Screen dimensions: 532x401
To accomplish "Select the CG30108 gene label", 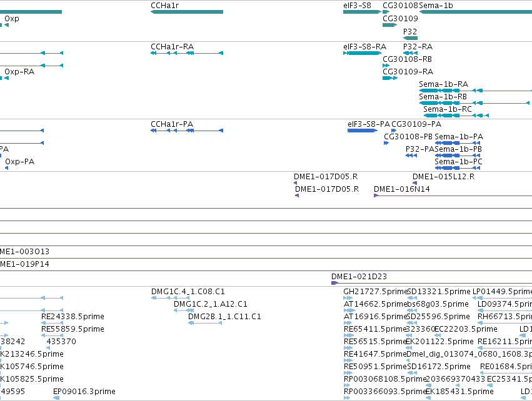I will tap(400, 6).
